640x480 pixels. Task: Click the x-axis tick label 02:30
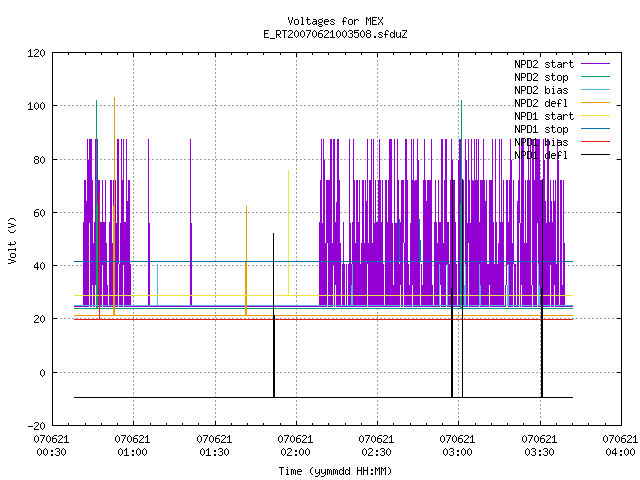tap(376, 453)
